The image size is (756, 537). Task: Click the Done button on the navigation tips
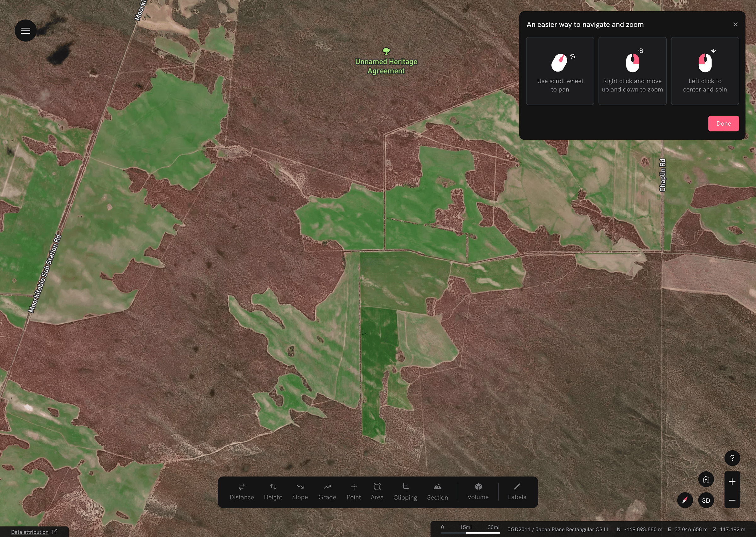(724, 123)
